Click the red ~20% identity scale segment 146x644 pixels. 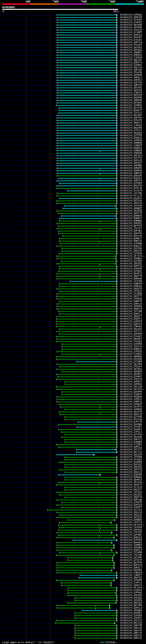click(16, 4)
